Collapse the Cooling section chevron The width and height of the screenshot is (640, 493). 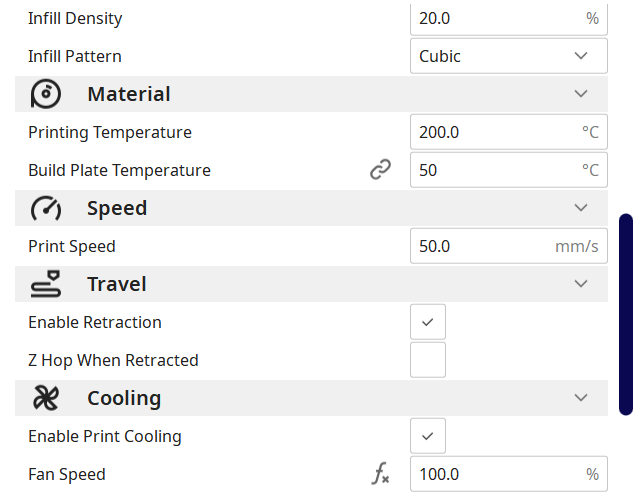tap(581, 398)
